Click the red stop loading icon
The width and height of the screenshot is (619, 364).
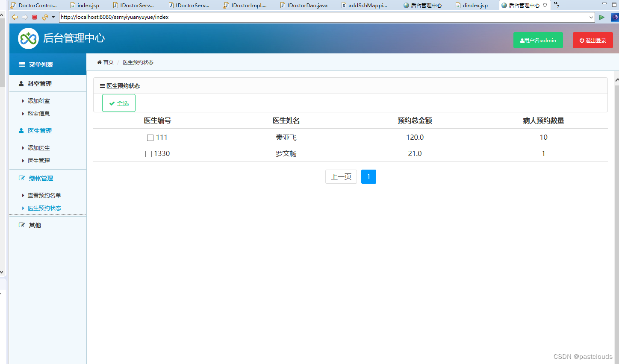[x=35, y=17]
